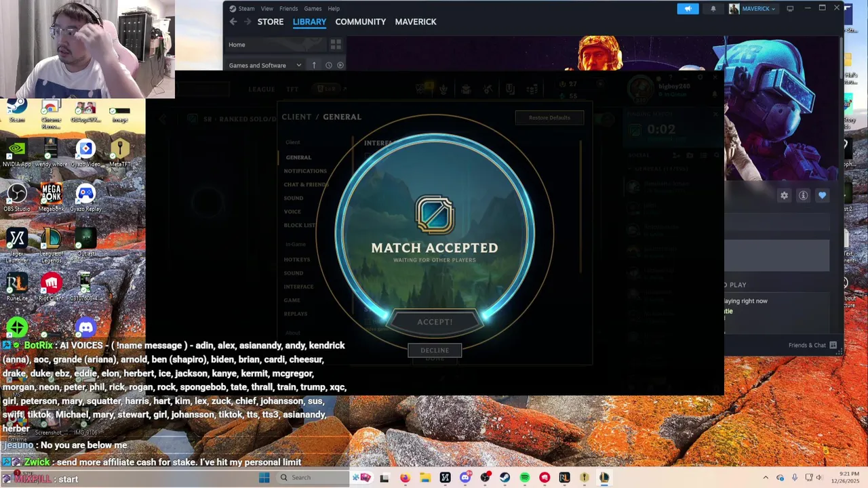Open Discord desktop shortcut
Image resolution: width=868 pixels, height=488 pixels.
[x=85, y=328]
